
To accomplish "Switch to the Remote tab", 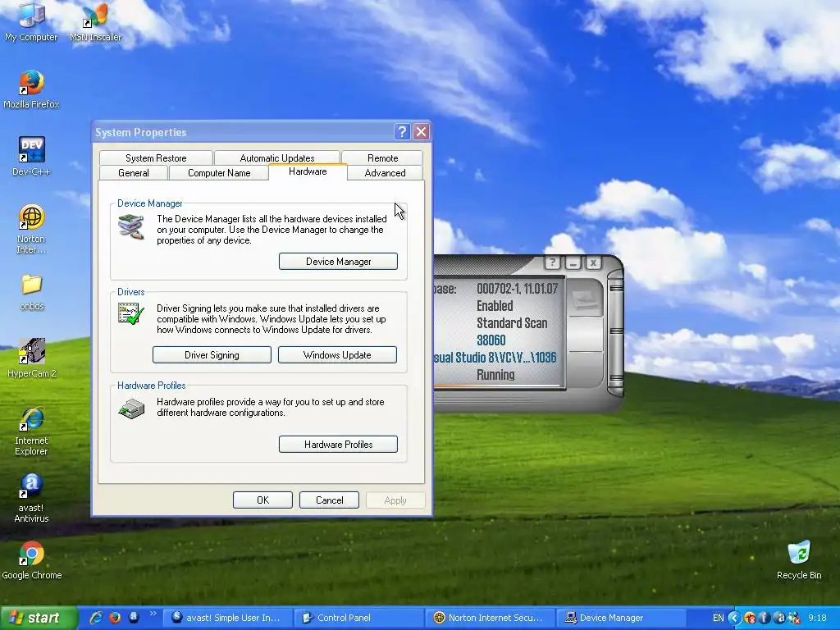I will pyautogui.click(x=382, y=158).
